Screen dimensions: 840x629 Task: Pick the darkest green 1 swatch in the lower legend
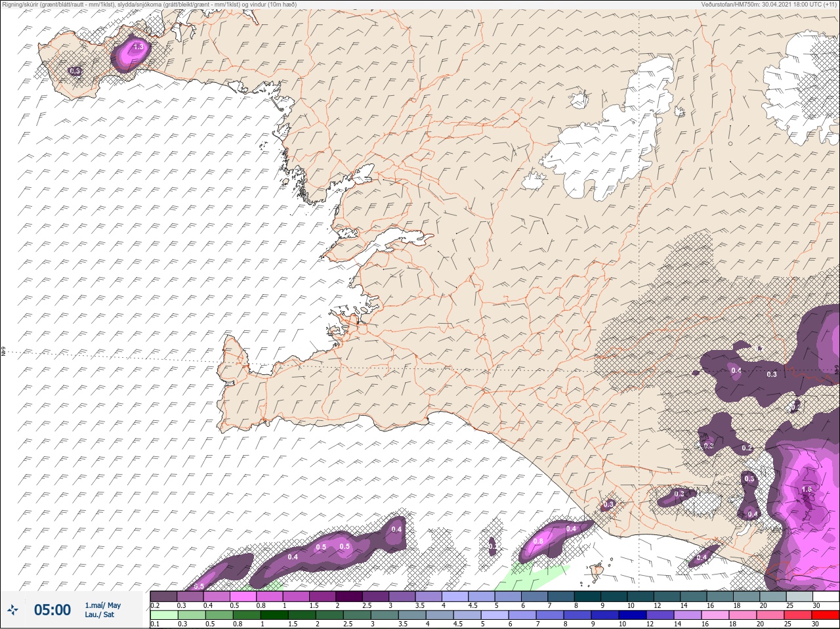click(273, 615)
